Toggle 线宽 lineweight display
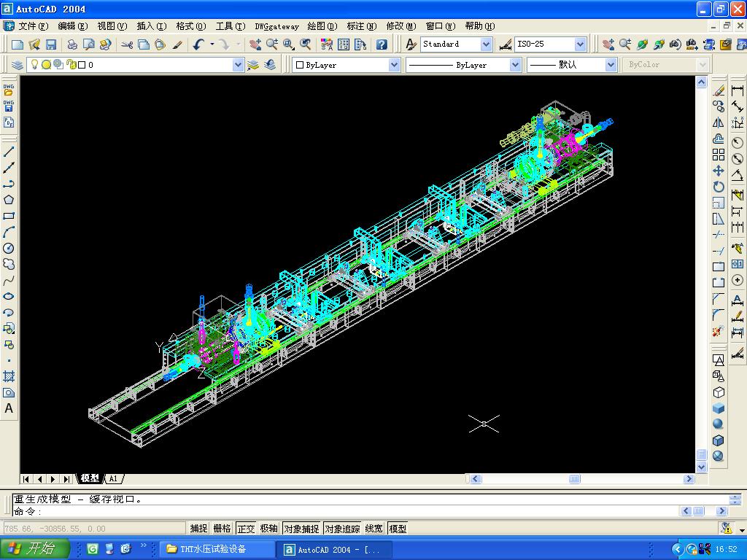 tap(374, 529)
